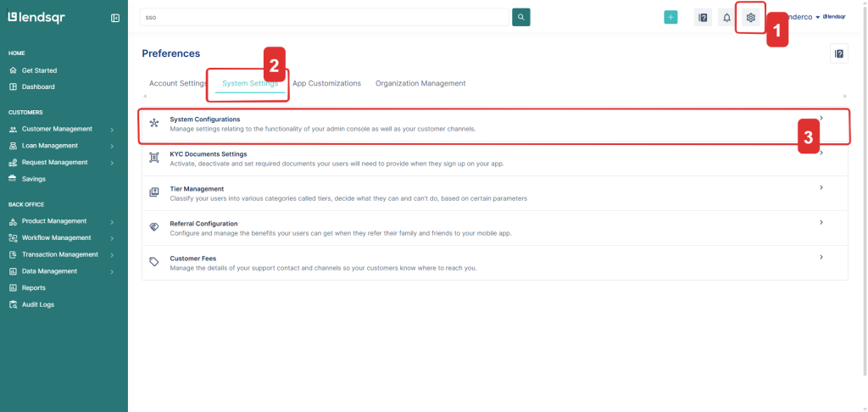The image size is (868, 412).
Task: Click the documentation icon right of Preferences
Action: point(838,54)
